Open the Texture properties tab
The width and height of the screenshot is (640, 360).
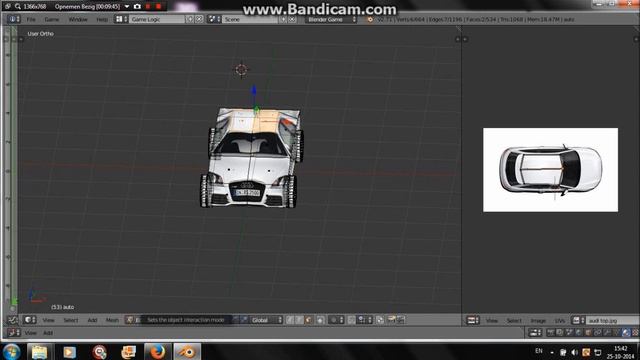635,333
